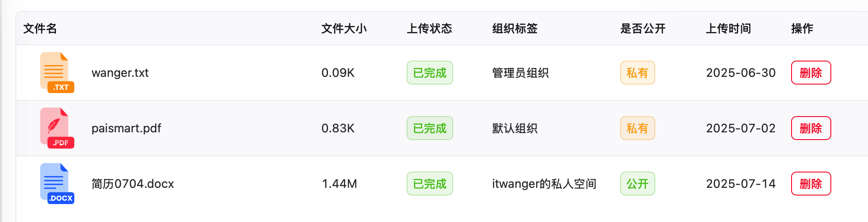This screenshot has width=868, height=222.
Task: Click the 上传时间 column header
Action: coord(728,29)
